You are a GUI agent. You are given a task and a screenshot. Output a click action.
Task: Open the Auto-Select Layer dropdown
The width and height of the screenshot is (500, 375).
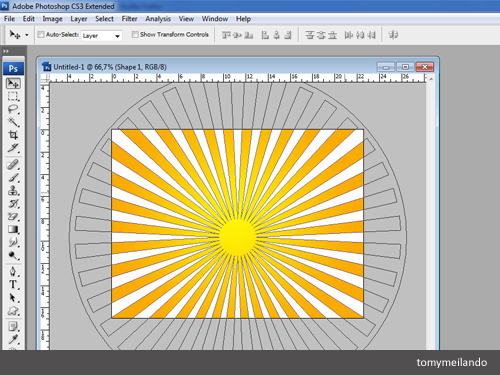pyautogui.click(x=101, y=36)
